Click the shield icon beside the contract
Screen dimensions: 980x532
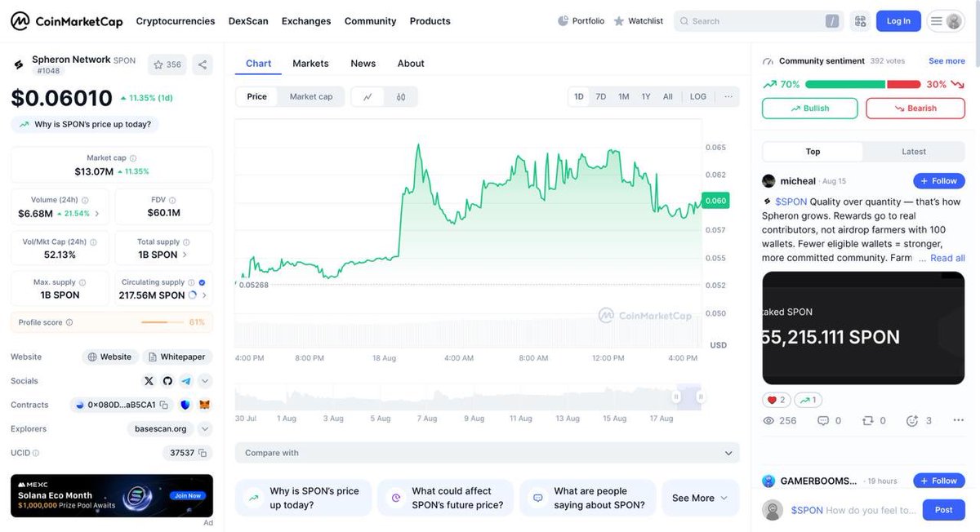click(185, 405)
